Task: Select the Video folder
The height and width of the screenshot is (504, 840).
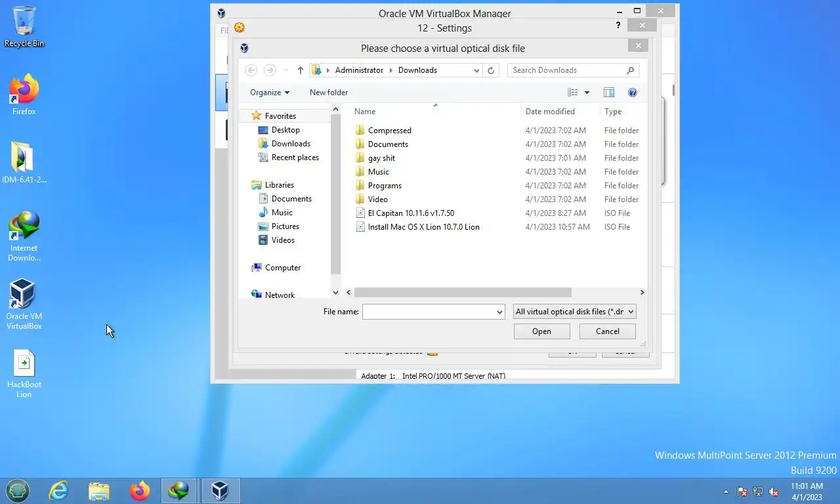Action: (x=377, y=199)
